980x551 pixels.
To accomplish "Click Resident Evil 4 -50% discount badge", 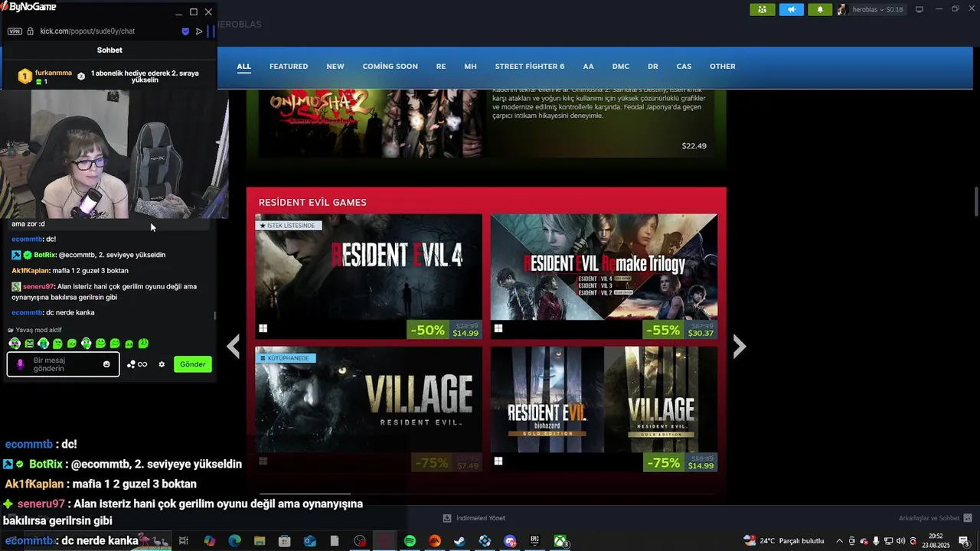I will pos(427,330).
